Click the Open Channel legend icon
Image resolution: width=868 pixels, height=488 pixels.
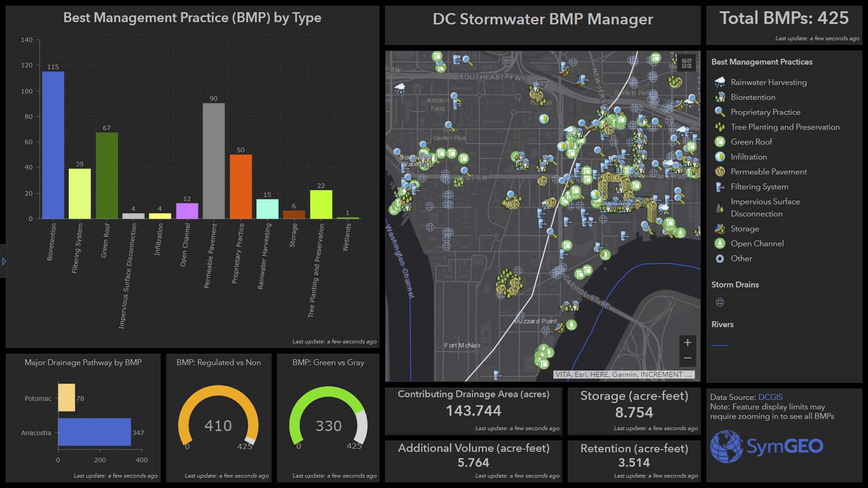pyautogui.click(x=720, y=244)
